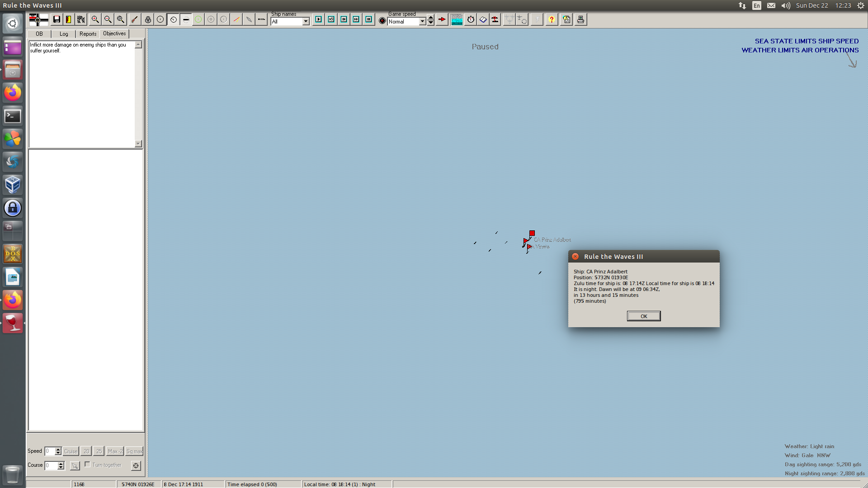Click the objectives scrollbar down arrow

[x=138, y=144]
